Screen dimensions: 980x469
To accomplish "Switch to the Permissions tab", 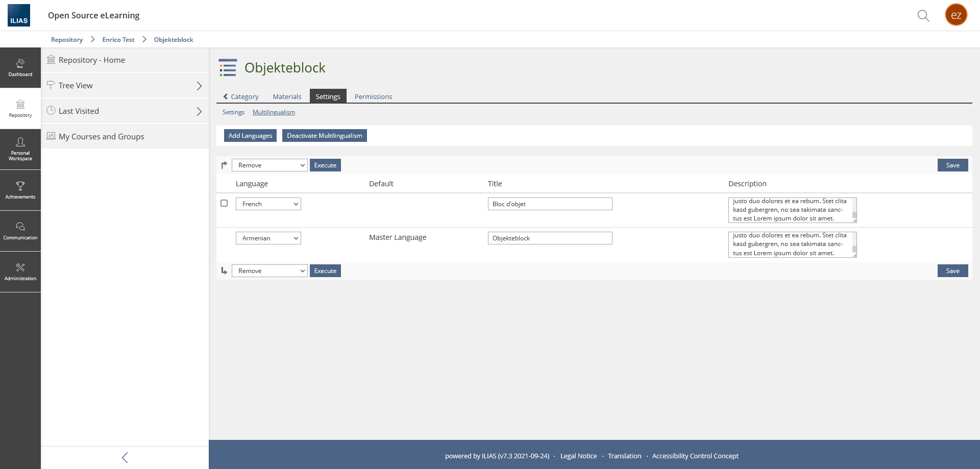I will pyautogui.click(x=373, y=96).
